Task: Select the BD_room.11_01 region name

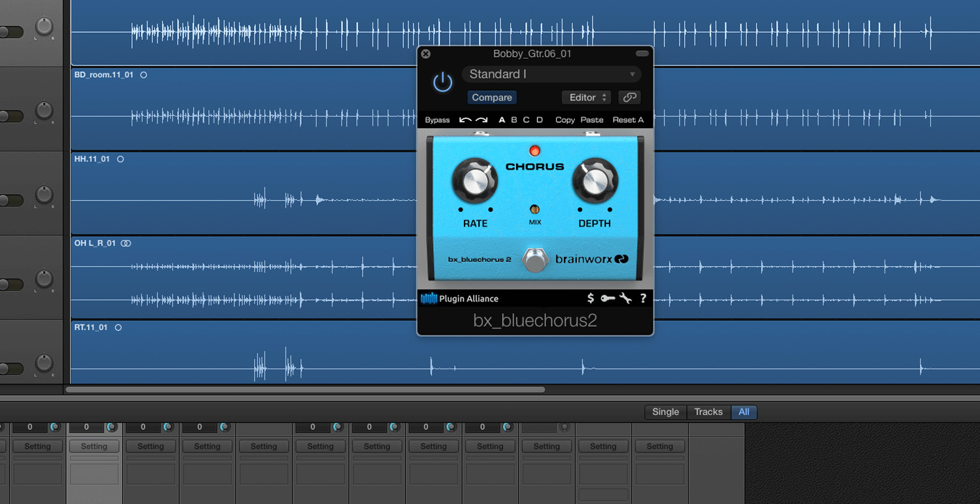Action: (x=104, y=75)
